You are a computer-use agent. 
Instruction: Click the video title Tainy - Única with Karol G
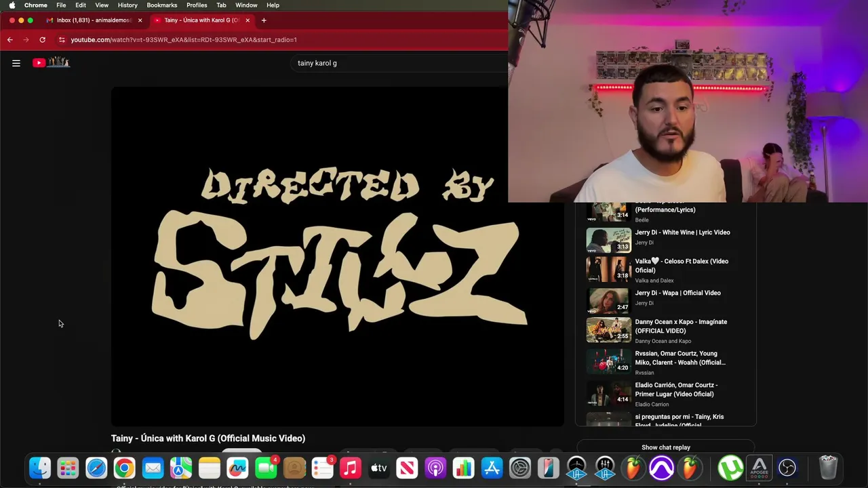click(x=208, y=439)
